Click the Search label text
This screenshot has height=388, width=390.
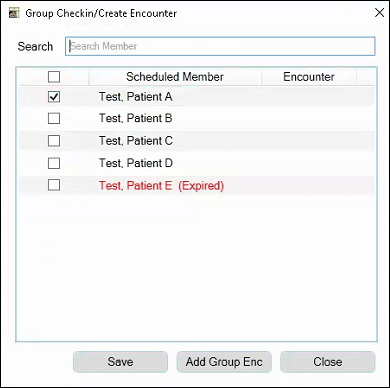click(35, 46)
